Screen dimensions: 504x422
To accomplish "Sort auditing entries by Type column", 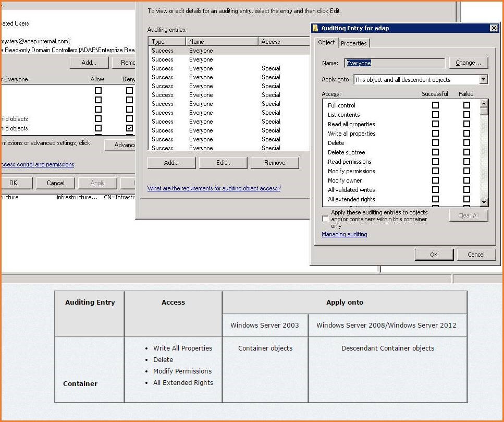I will click(167, 42).
